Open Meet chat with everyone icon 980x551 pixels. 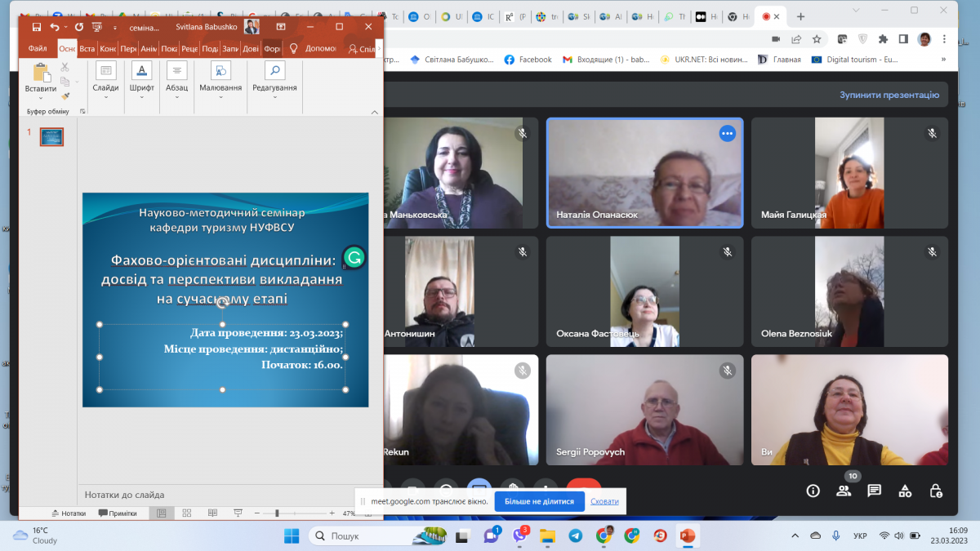(874, 491)
